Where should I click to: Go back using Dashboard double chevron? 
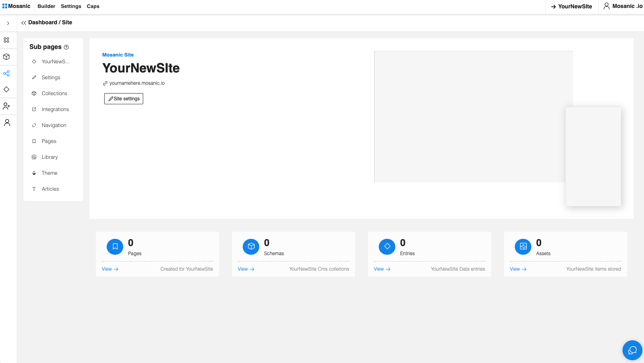[x=24, y=23]
